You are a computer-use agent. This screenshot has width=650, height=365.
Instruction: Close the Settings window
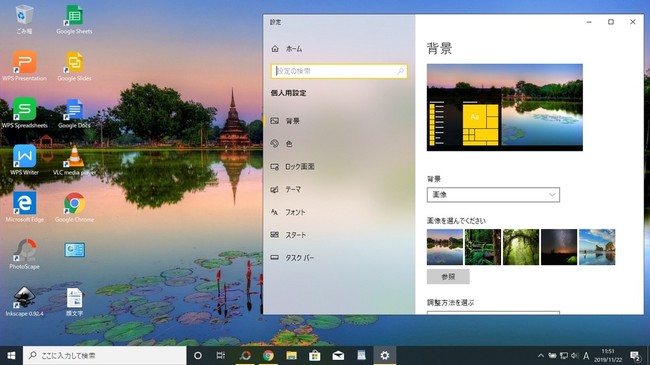(x=633, y=22)
